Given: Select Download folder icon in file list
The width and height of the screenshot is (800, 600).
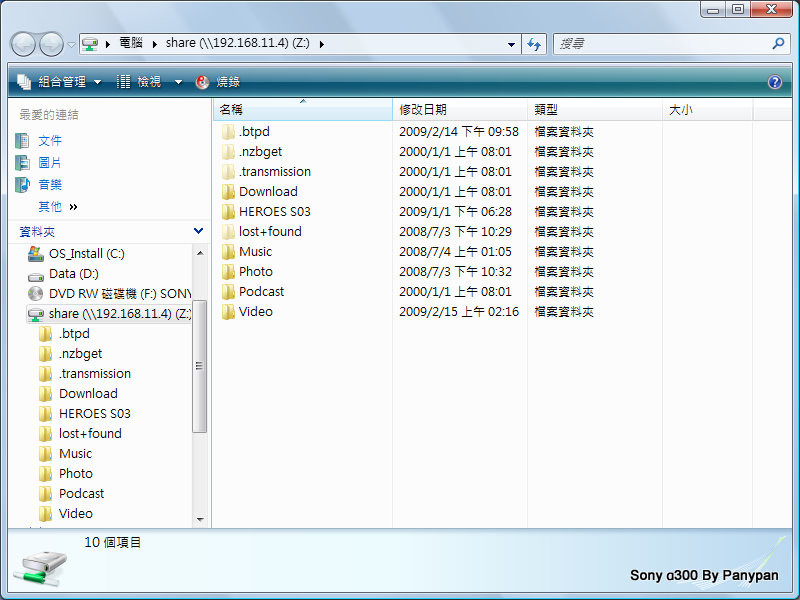Looking at the screenshot, I should pos(228,192).
